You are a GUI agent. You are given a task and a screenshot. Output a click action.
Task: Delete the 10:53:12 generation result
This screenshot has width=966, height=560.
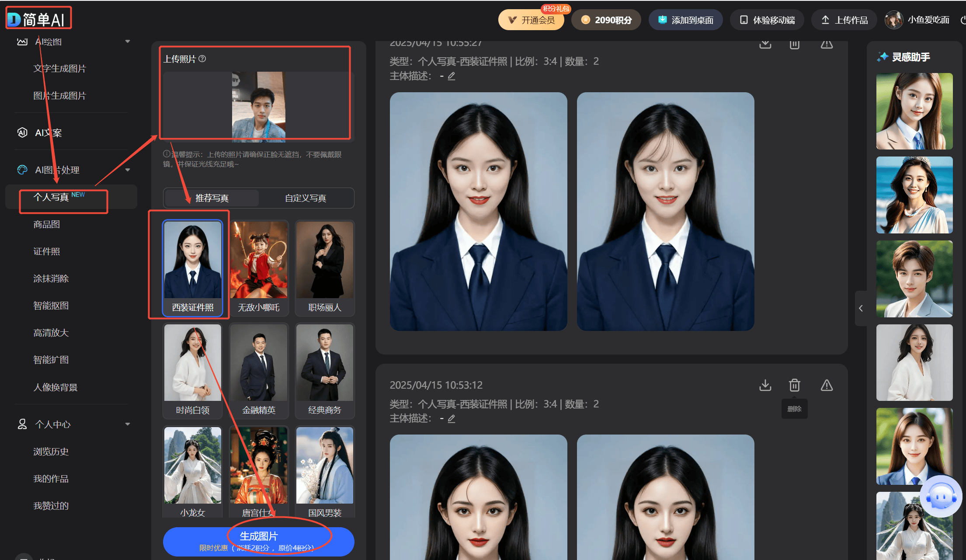point(795,385)
